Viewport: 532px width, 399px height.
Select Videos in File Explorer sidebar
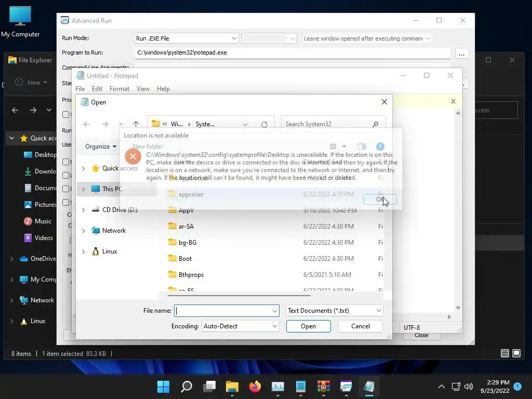coord(38,238)
